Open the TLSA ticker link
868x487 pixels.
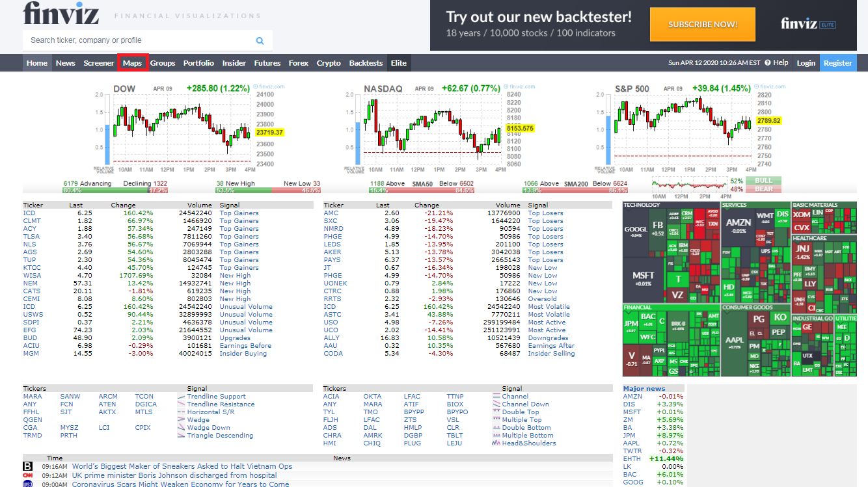[32, 237]
